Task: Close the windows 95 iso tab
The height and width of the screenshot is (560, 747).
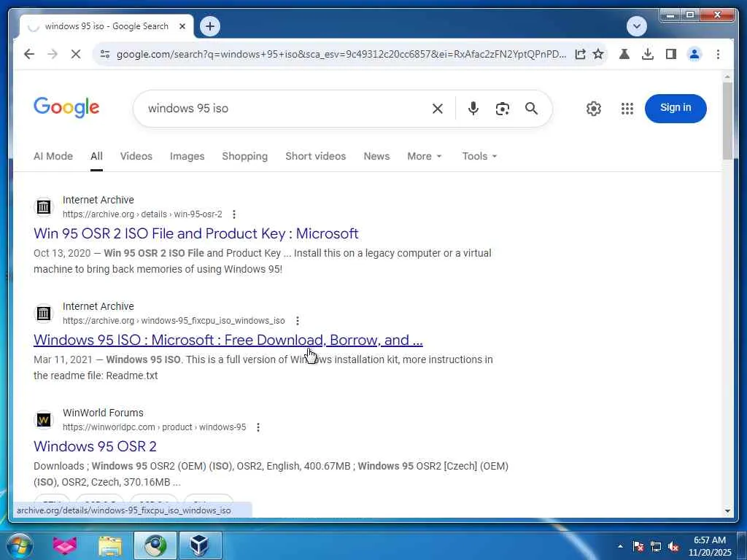Action: click(182, 27)
